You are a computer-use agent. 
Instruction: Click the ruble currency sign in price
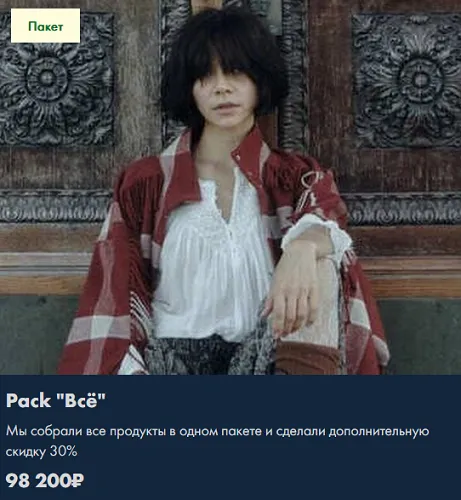pos(78,481)
